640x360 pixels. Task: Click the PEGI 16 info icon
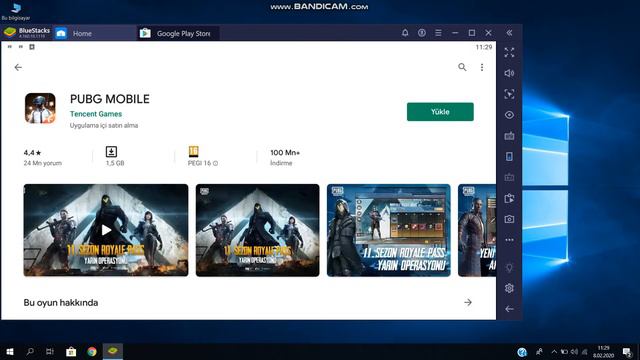point(216,163)
